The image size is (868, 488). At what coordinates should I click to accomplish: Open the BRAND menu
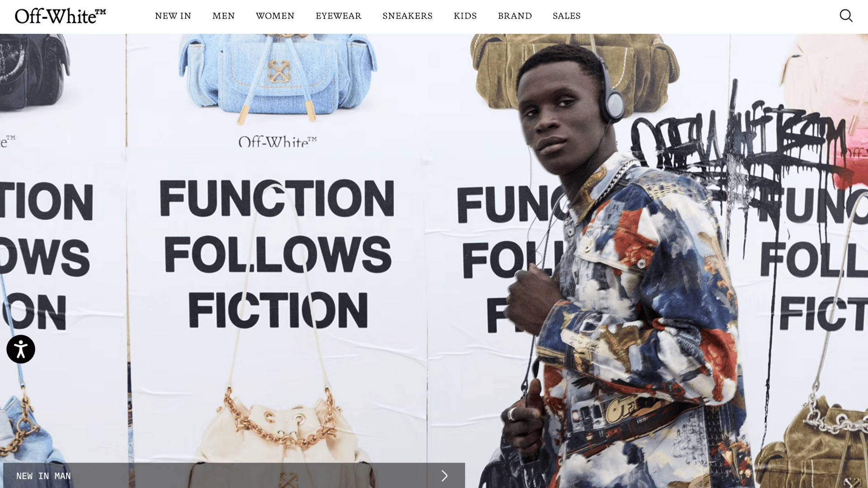(515, 16)
